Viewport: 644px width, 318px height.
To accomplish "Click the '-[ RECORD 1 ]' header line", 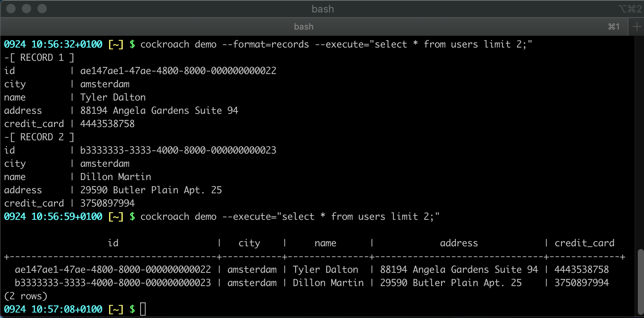I will [39, 58].
